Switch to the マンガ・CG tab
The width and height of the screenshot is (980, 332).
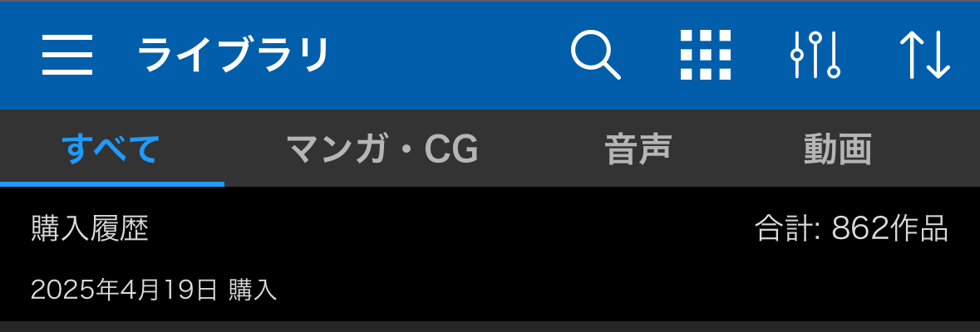pyautogui.click(x=382, y=149)
